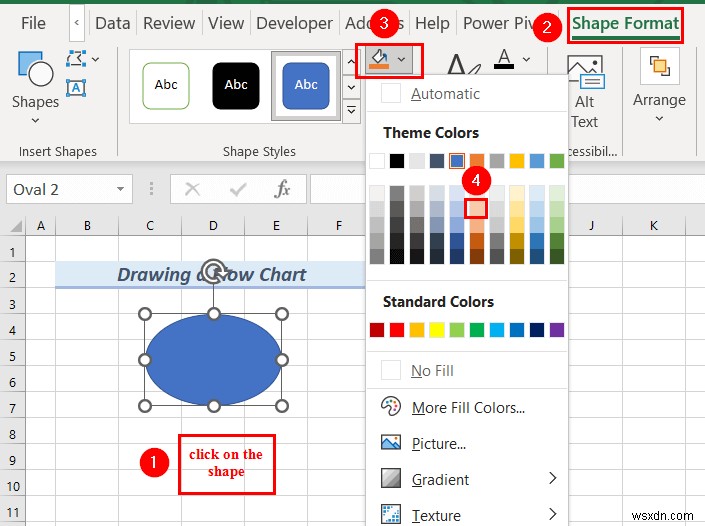Image resolution: width=705 pixels, height=526 pixels.
Task: Click the Texture fill icon
Action: [x=391, y=514]
